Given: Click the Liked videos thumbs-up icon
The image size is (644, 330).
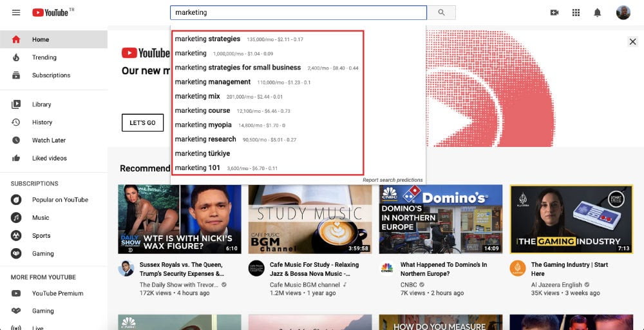Looking at the screenshot, I should [x=16, y=158].
